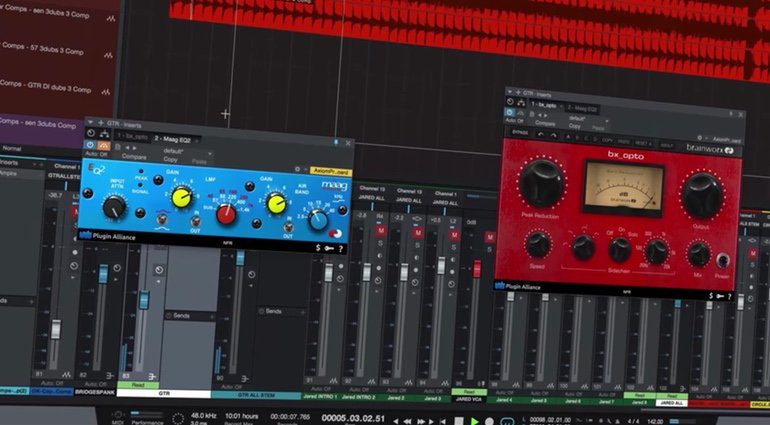Click the routing icon in Maag EQ2 window header
This screenshot has width=770, height=425.
[104, 134]
